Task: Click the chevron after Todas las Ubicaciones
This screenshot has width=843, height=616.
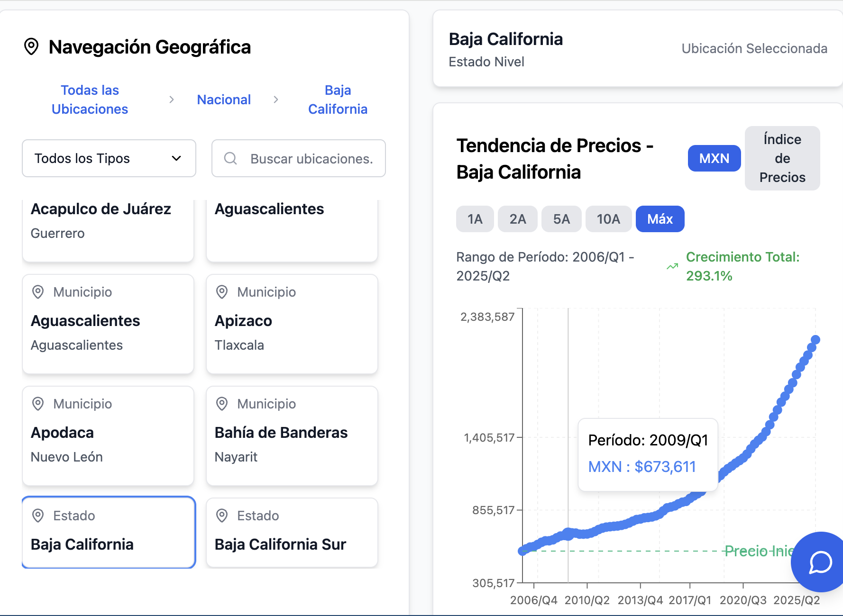Action: point(171,100)
